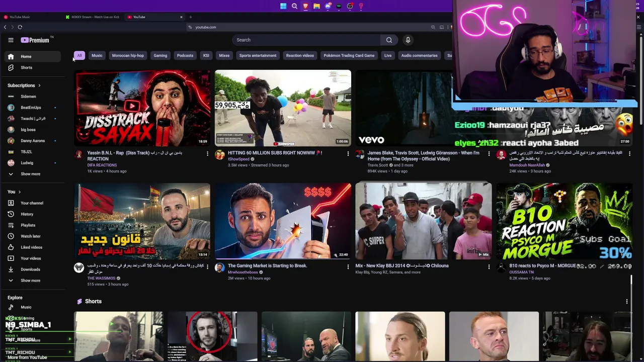
Task: Filter feed by Podcasts chip
Action: click(185, 56)
